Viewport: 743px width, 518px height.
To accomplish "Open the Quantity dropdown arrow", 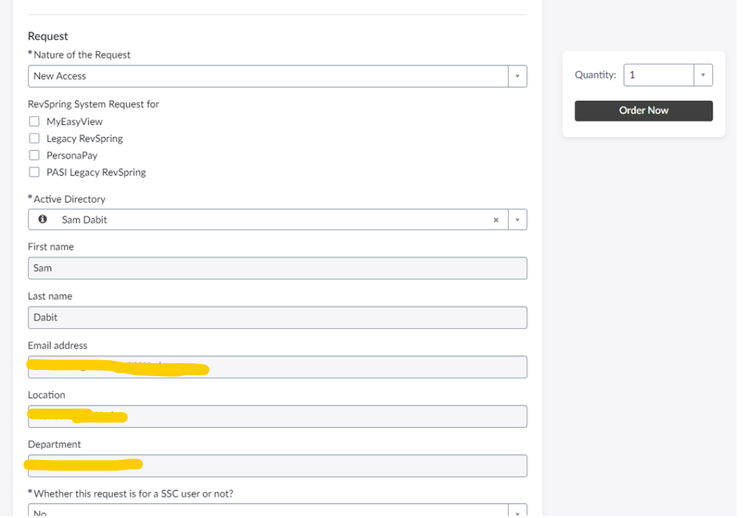I will coord(703,75).
